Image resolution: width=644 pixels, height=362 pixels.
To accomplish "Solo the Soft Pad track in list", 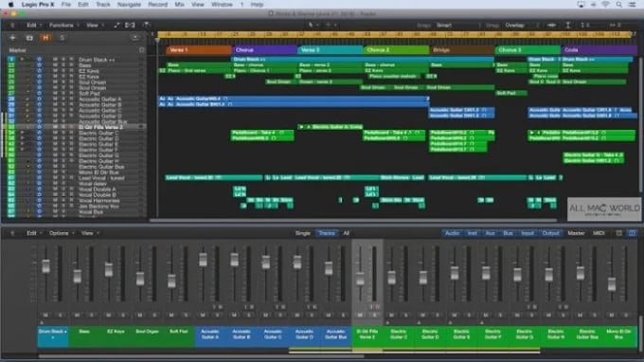I will point(63,93).
